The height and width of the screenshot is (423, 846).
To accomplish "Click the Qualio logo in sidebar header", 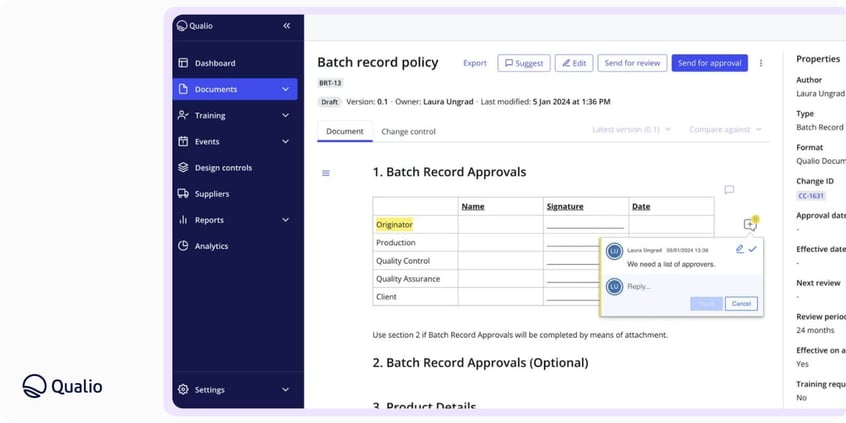I will click(195, 26).
